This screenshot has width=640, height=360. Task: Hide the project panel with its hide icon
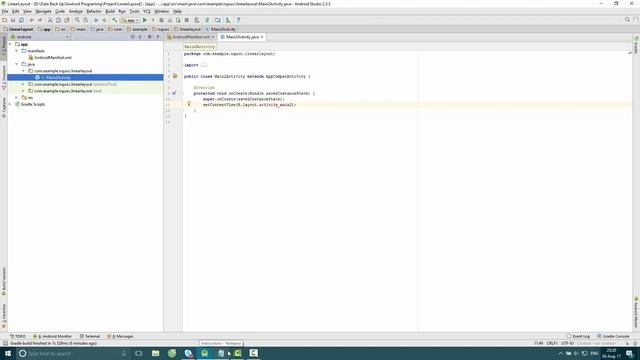pos(158,37)
